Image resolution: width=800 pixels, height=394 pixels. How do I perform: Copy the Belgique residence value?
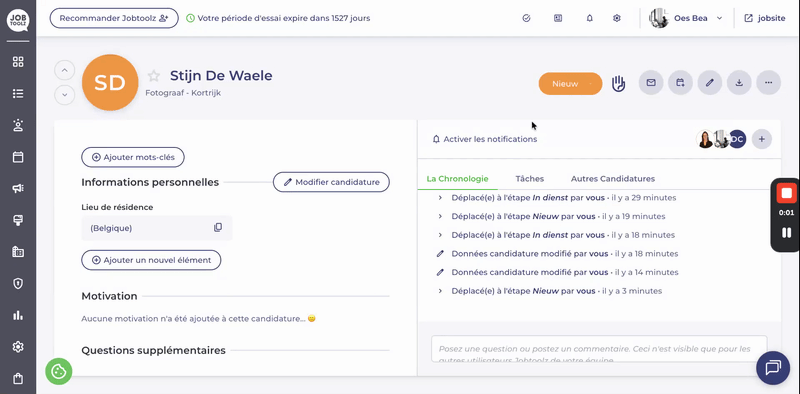[x=218, y=228]
